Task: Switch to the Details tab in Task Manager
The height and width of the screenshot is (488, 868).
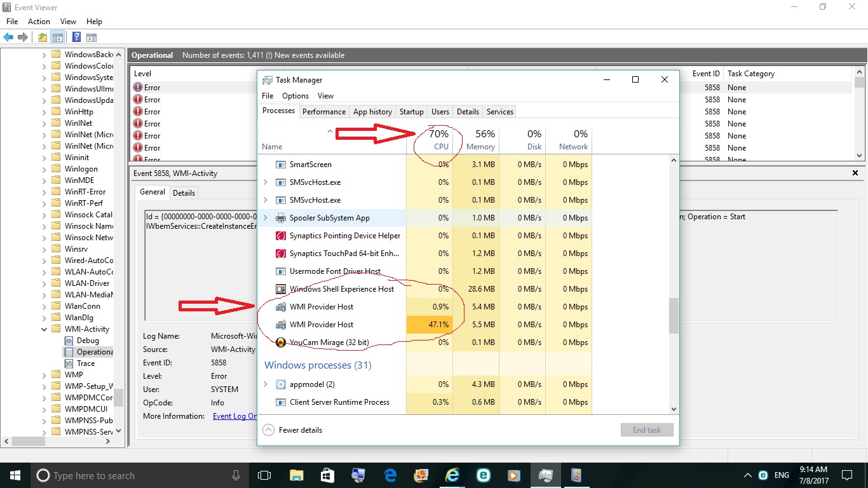Action: 468,112
